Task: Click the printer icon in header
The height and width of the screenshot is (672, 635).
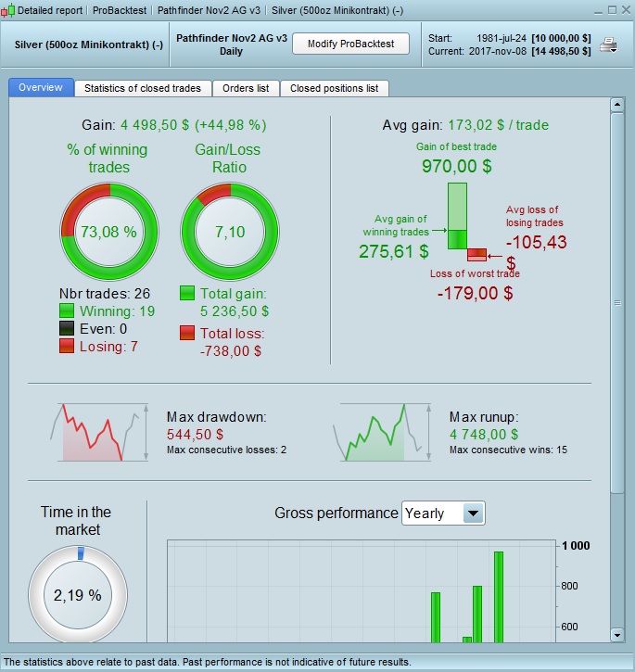Action: (x=608, y=45)
